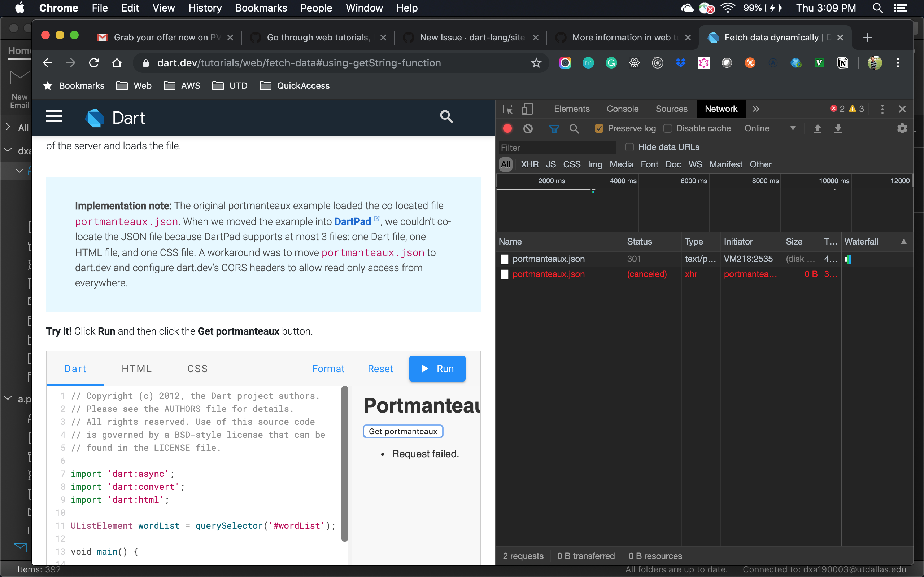Enable Disable cache option
Image resolution: width=924 pixels, height=577 pixels.
pos(668,129)
